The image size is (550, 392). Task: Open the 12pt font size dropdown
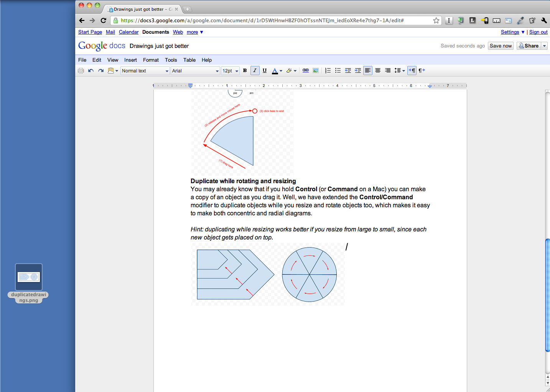[x=231, y=71]
